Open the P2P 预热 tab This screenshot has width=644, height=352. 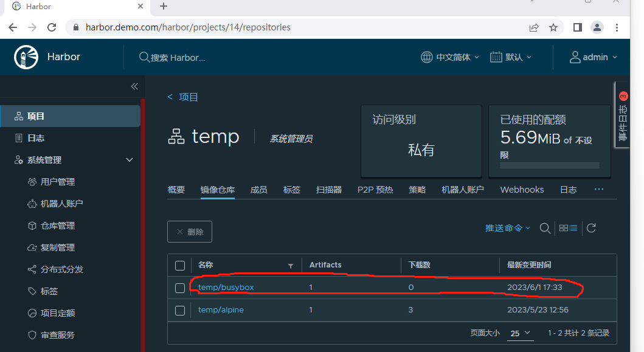click(x=375, y=190)
